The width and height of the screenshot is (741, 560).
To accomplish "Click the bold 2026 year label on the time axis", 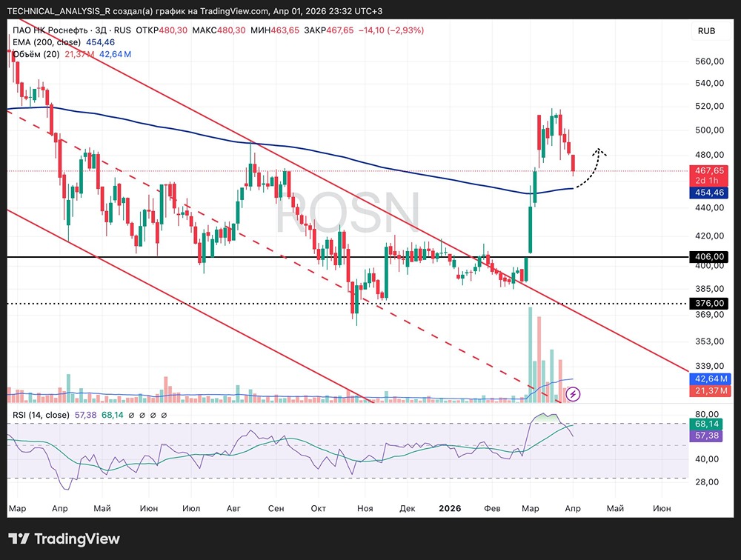I will pyautogui.click(x=450, y=508).
